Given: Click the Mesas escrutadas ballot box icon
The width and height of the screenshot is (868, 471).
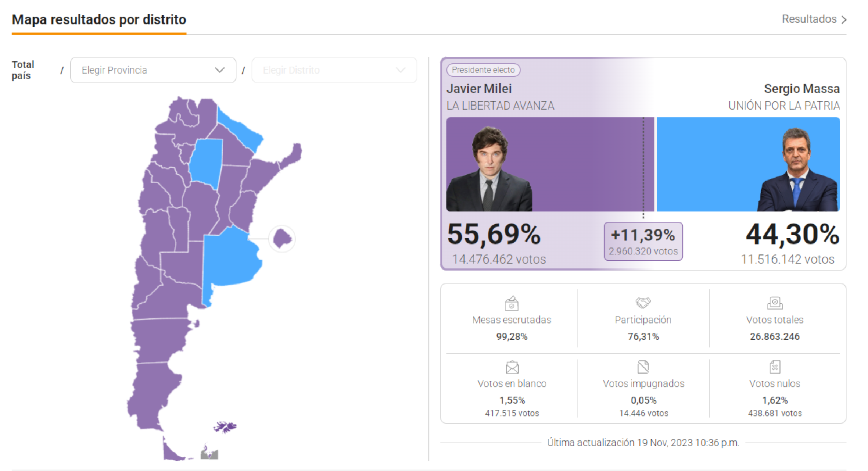Looking at the screenshot, I should tap(512, 304).
